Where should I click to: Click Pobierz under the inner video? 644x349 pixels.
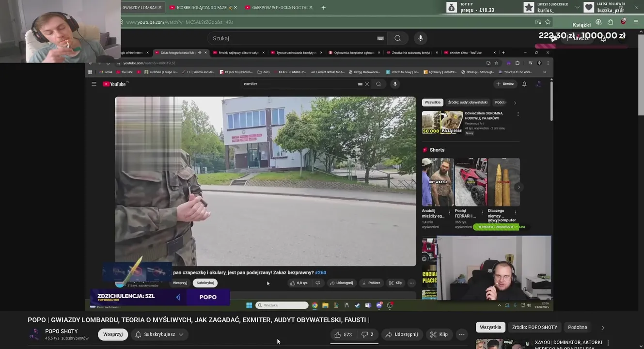tap(370, 283)
